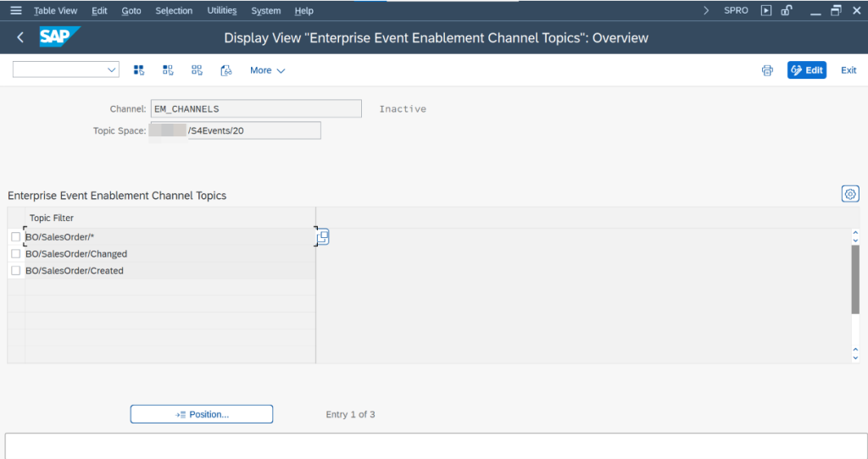Click the scroll down arrow at scrollbar bottom

(x=855, y=357)
